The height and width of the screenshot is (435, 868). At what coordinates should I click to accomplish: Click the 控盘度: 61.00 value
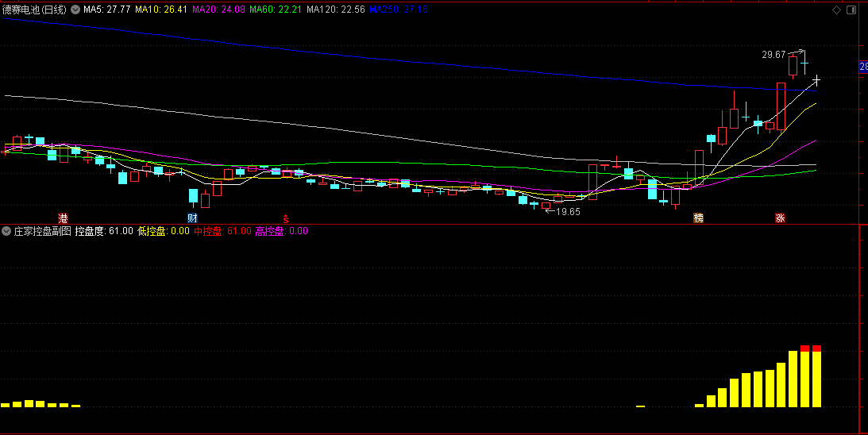104,231
